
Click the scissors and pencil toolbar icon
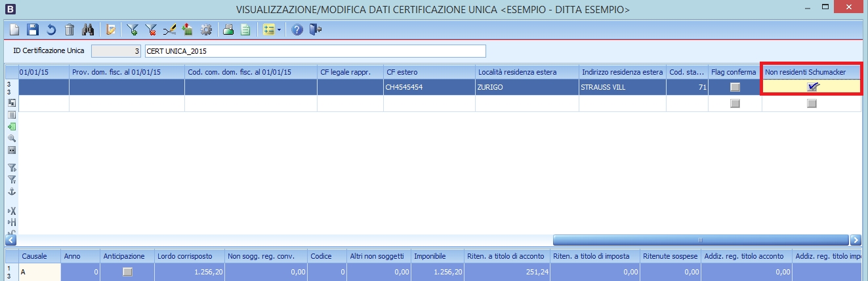[170, 29]
